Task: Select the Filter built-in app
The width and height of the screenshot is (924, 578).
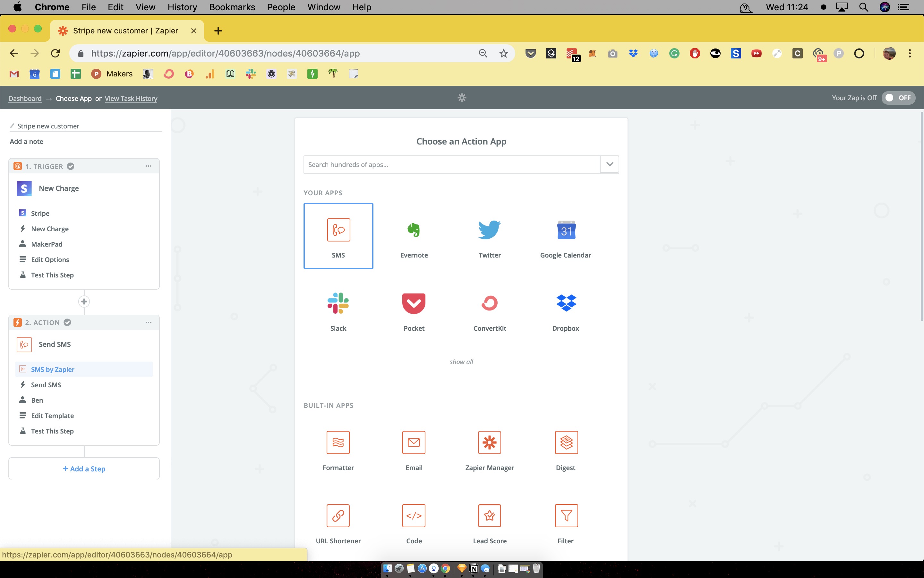Action: click(x=566, y=524)
